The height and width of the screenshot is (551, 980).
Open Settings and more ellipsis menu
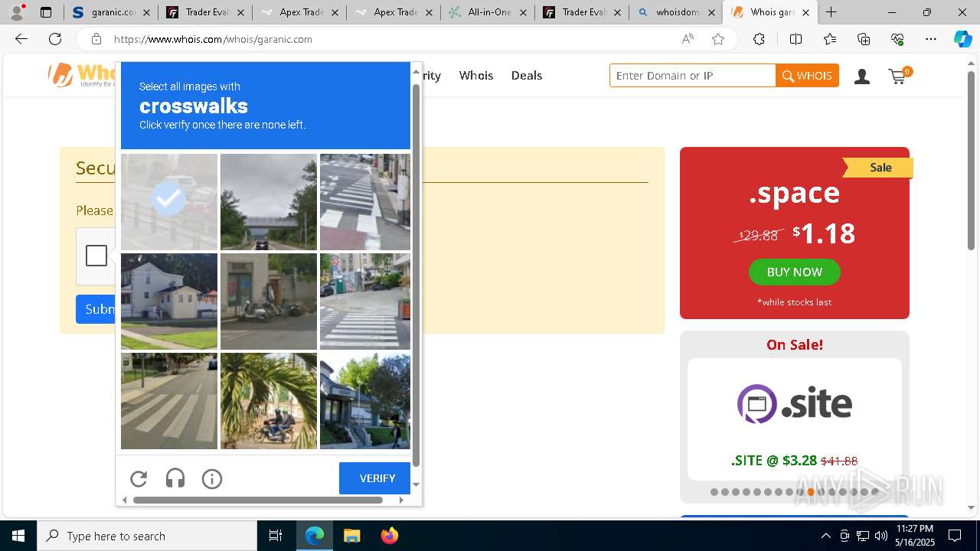(x=931, y=39)
